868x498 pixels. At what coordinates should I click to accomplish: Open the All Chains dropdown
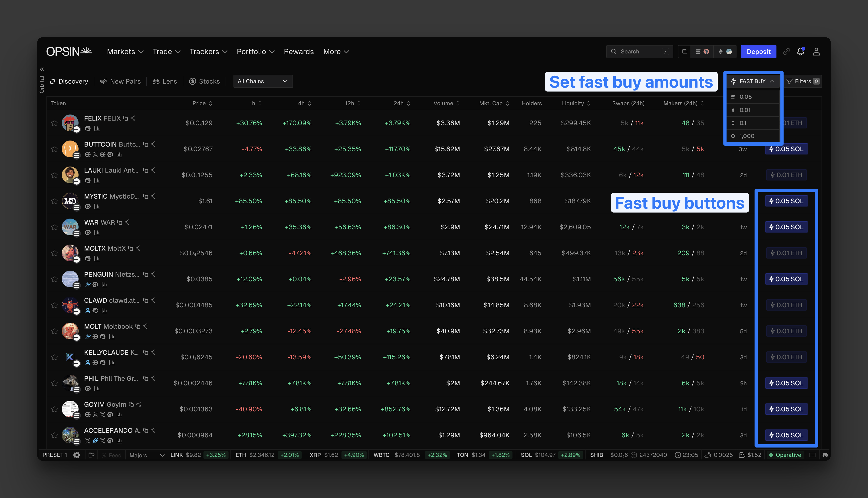263,81
